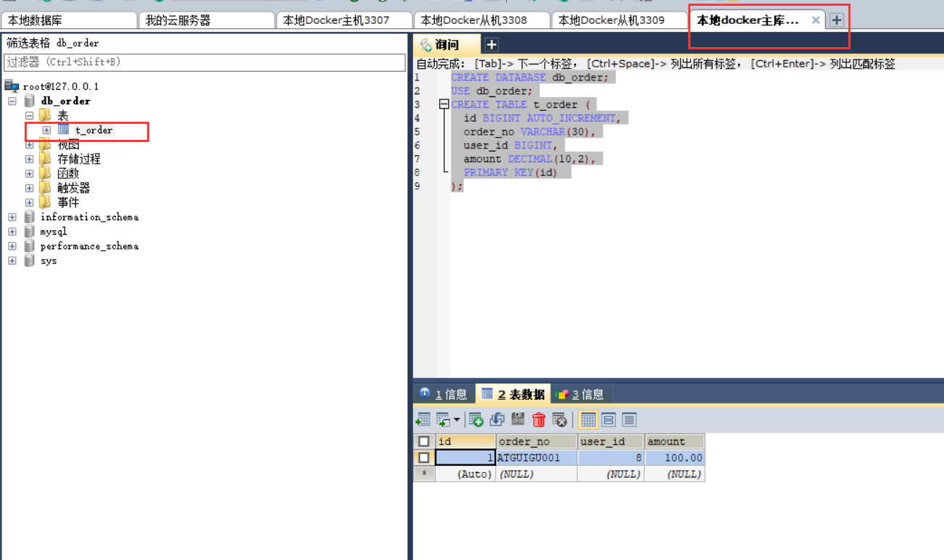Click the t_order label in tree
The width and height of the screenshot is (944, 560).
(94, 130)
